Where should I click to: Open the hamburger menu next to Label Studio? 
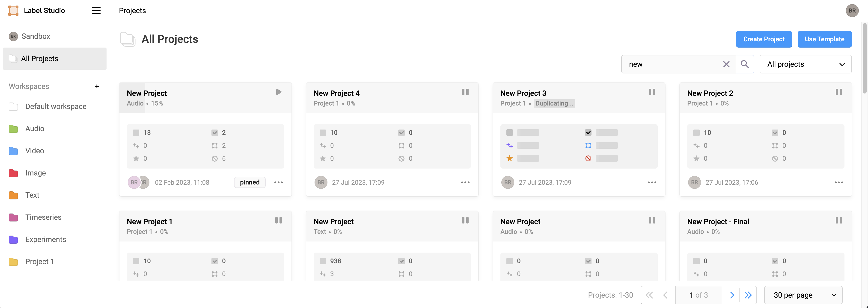[x=96, y=10]
